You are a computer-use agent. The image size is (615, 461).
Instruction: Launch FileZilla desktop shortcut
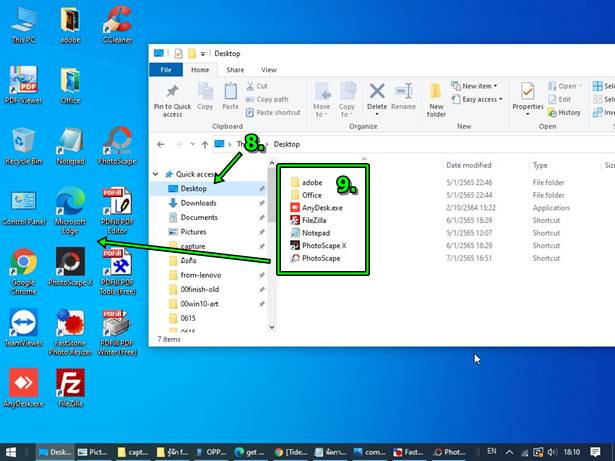coord(70,388)
